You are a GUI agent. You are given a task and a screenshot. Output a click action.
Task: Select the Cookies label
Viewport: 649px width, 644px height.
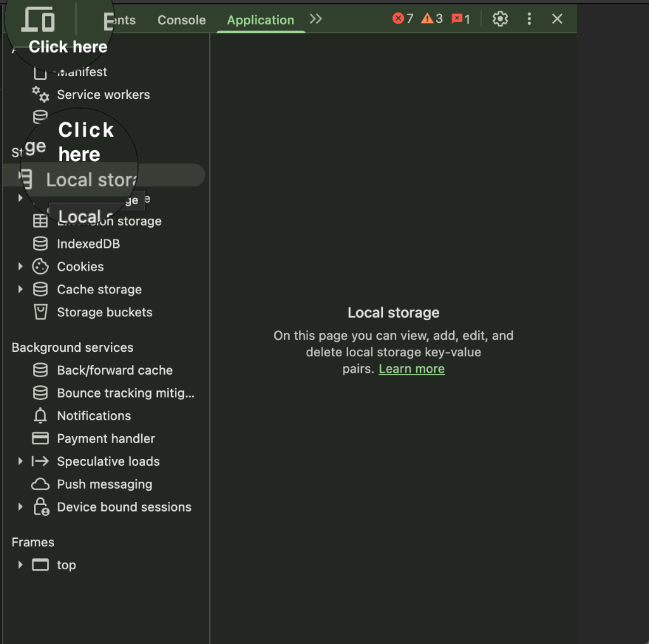(x=80, y=267)
